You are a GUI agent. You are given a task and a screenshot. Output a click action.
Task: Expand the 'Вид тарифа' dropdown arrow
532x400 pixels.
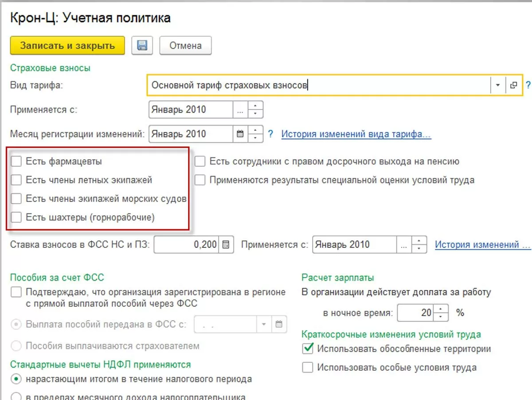498,85
